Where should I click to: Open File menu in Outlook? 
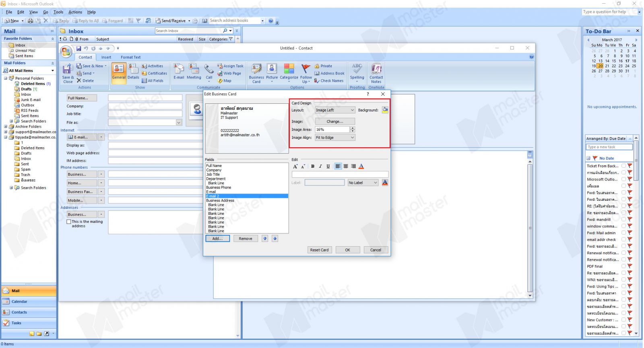tap(9, 12)
